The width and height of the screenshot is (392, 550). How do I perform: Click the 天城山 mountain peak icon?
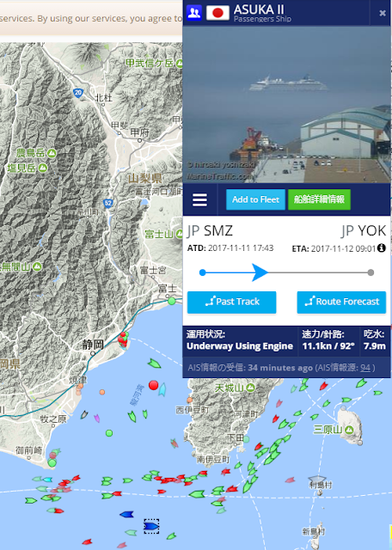[250, 388]
